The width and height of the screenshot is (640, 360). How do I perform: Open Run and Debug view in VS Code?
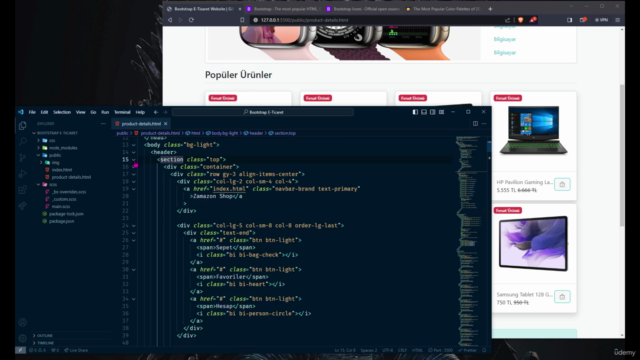coord(22,174)
